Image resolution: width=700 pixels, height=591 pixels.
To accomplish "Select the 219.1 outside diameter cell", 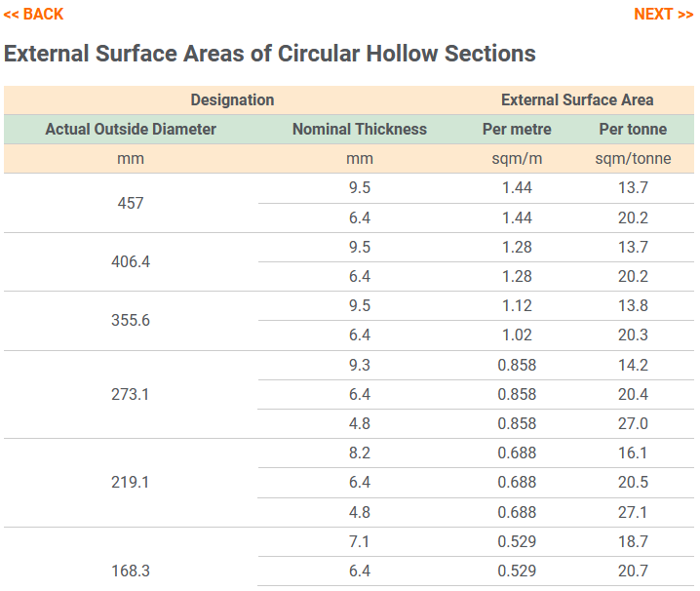I will click(131, 482).
